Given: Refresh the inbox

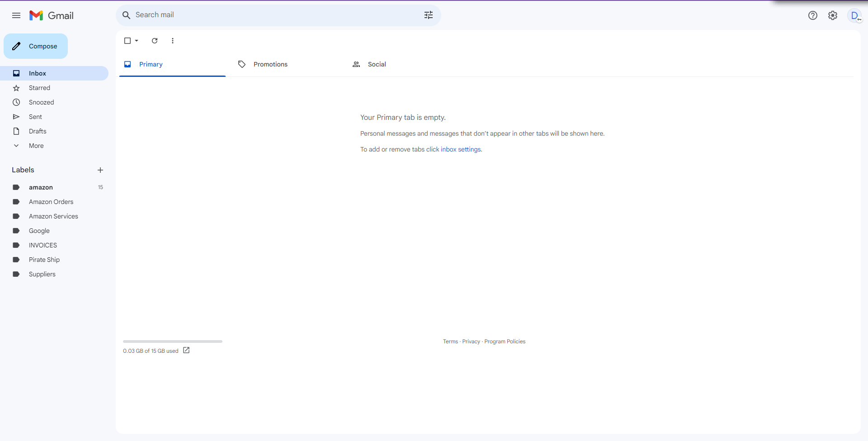Looking at the screenshot, I should (x=155, y=41).
